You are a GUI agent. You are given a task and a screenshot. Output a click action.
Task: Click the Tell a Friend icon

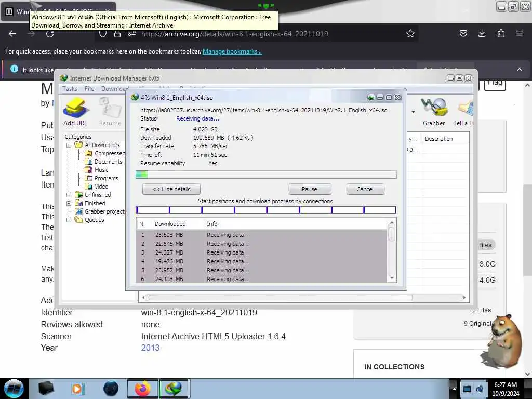(x=463, y=112)
